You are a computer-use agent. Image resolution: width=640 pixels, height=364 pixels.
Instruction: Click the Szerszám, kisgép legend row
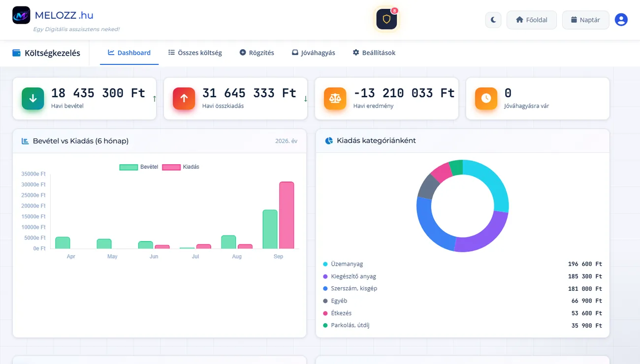pyautogui.click(x=462, y=289)
